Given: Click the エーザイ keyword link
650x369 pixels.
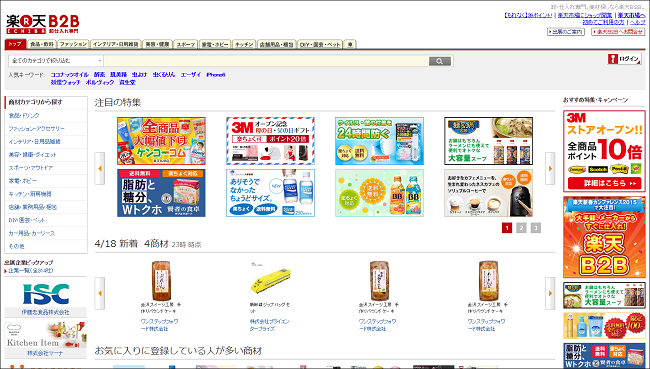Looking at the screenshot, I should click(191, 75).
